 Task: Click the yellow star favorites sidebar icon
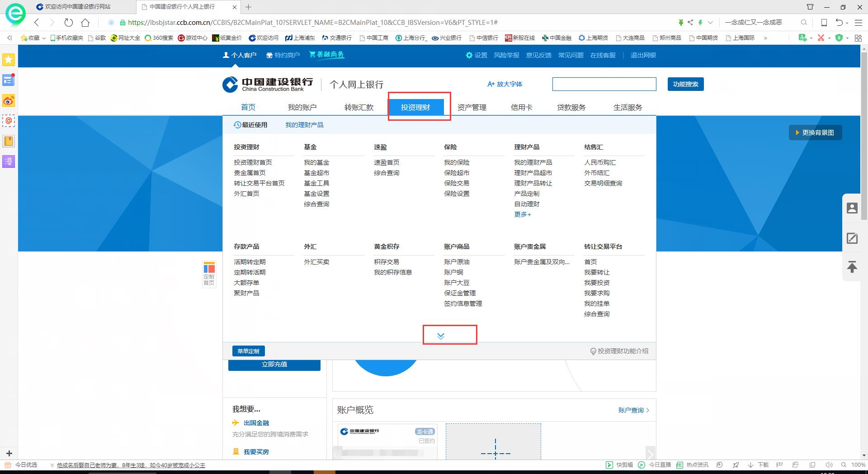pos(9,59)
